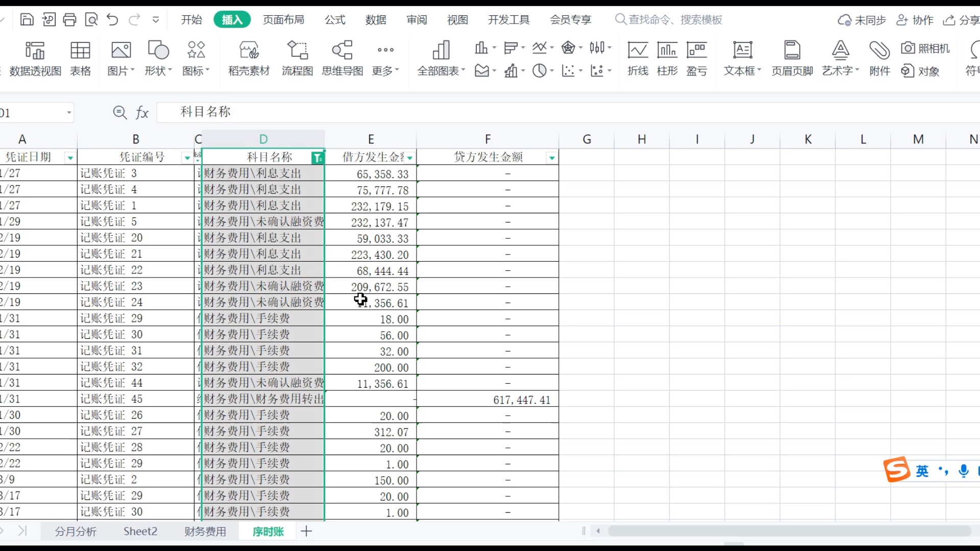Insert a 对象 object

pyautogui.click(x=921, y=71)
